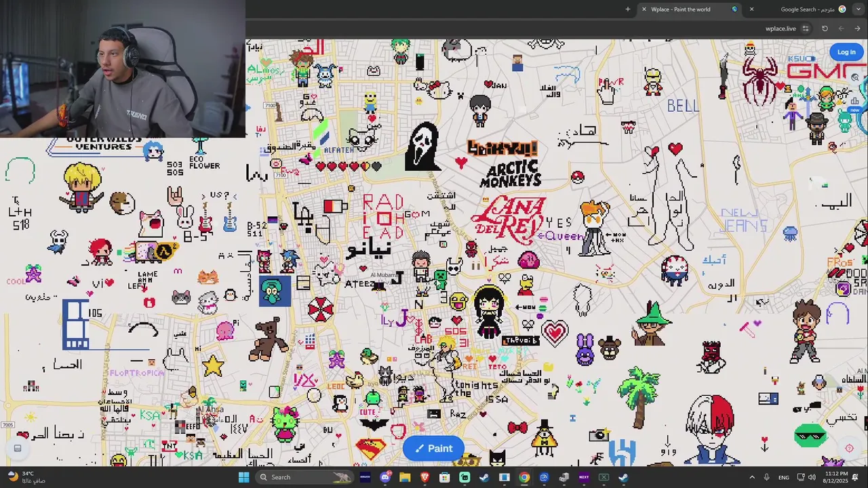The width and height of the screenshot is (868, 488).
Task: Click the right-pointing navigation arrow
Action: [x=857, y=28]
